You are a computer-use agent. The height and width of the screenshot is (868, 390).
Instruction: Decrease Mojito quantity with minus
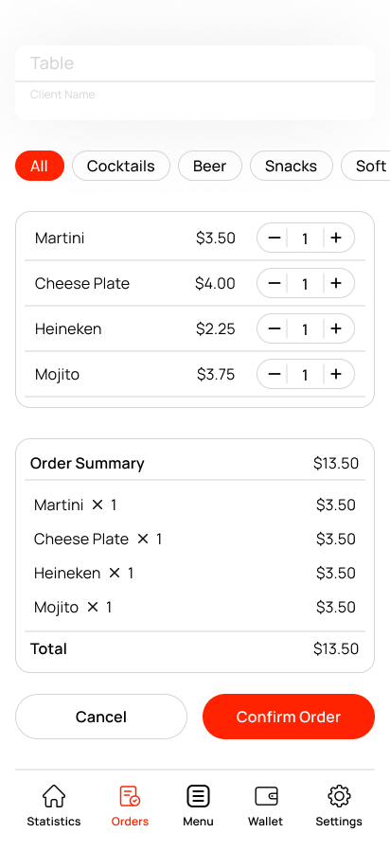point(275,374)
